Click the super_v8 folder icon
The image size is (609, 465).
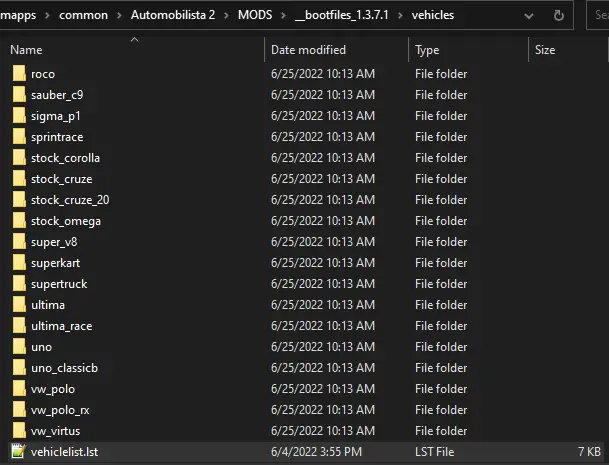19,241
